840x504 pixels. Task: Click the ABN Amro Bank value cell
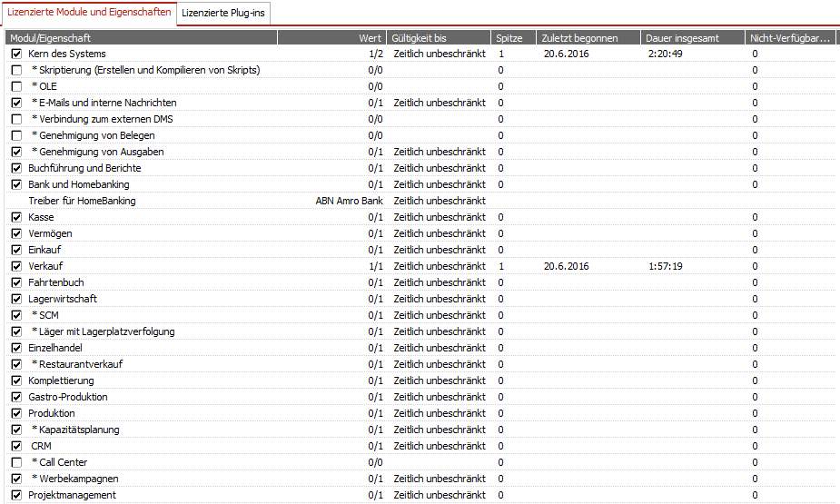point(349,201)
